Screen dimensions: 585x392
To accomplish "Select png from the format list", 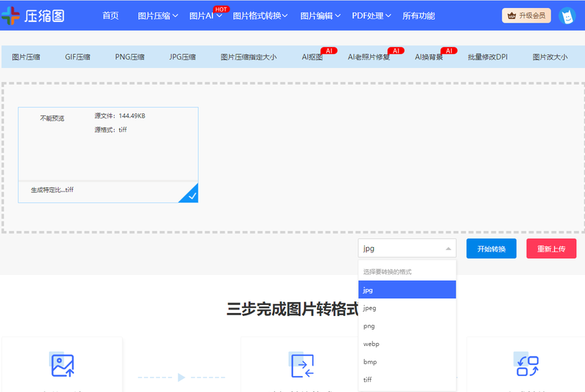I will [369, 326].
